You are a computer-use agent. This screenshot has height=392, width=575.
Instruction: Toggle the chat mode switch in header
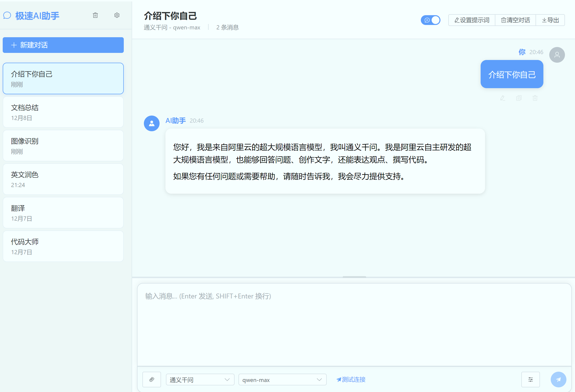tap(430, 20)
